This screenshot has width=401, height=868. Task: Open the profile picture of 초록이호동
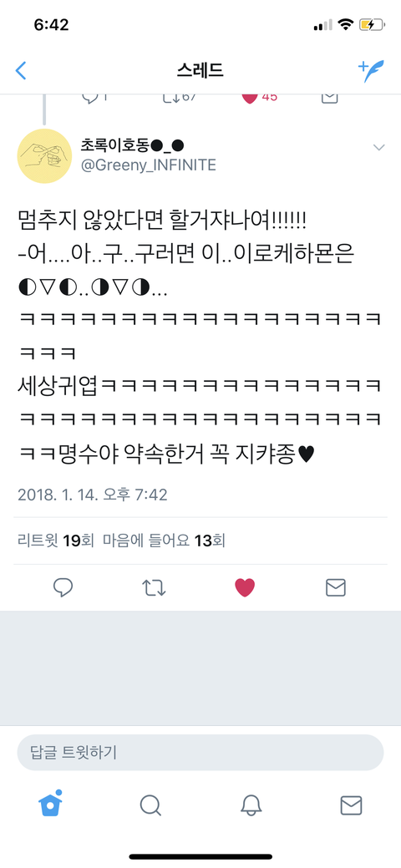(44, 155)
